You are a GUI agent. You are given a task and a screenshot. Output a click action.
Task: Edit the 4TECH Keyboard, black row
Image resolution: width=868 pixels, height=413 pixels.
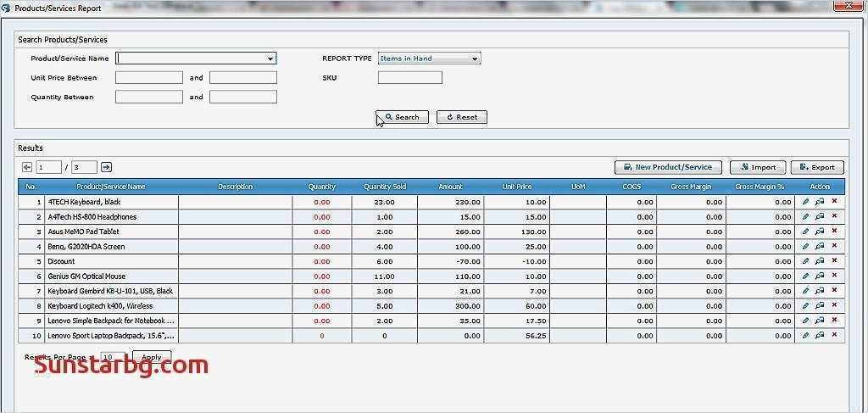[x=805, y=202]
